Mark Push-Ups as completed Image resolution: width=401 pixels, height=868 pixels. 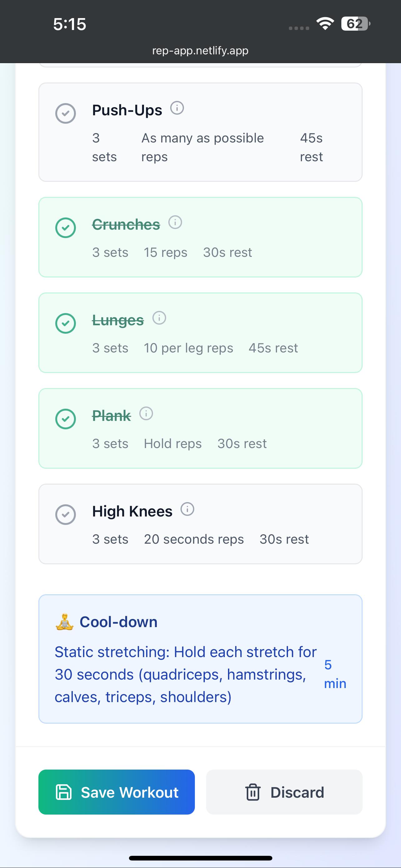66,113
